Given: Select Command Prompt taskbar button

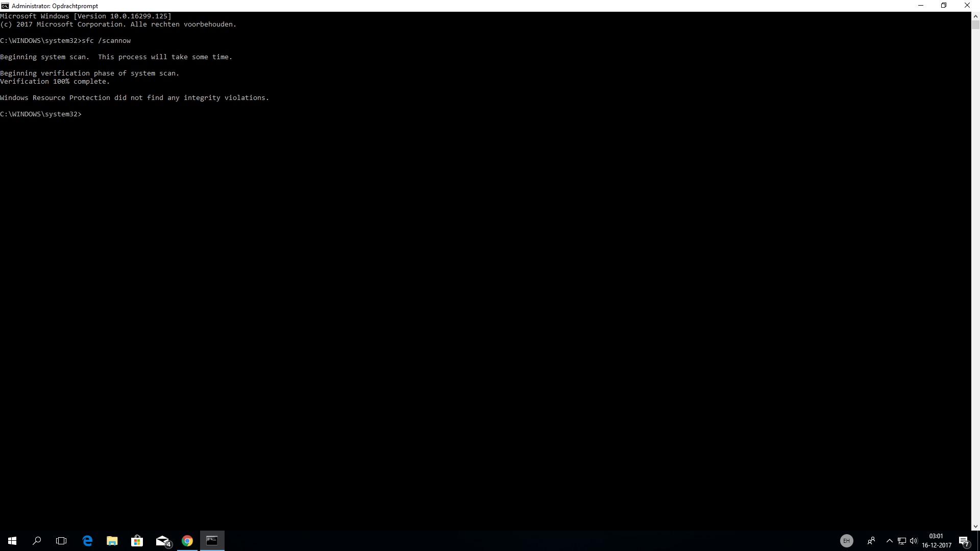Looking at the screenshot, I should point(212,541).
